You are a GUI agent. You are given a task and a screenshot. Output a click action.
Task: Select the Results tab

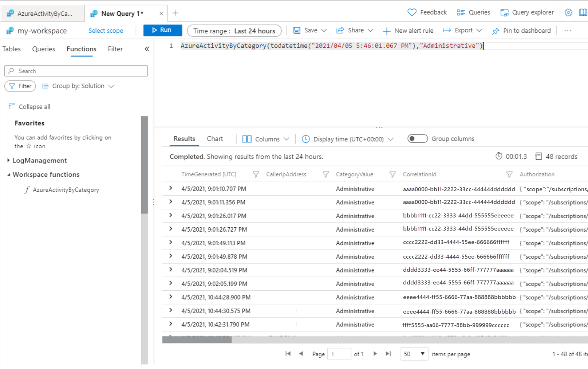pyautogui.click(x=184, y=138)
